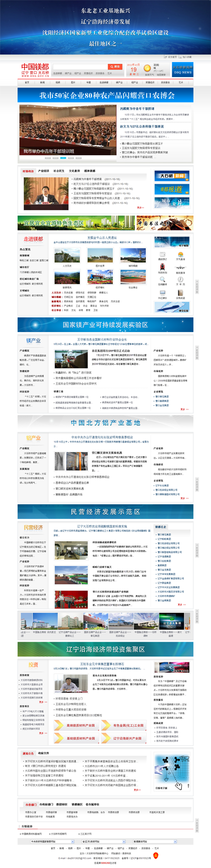Select the 政策文件 tab
The image size is (211, 868).
coord(44,753)
